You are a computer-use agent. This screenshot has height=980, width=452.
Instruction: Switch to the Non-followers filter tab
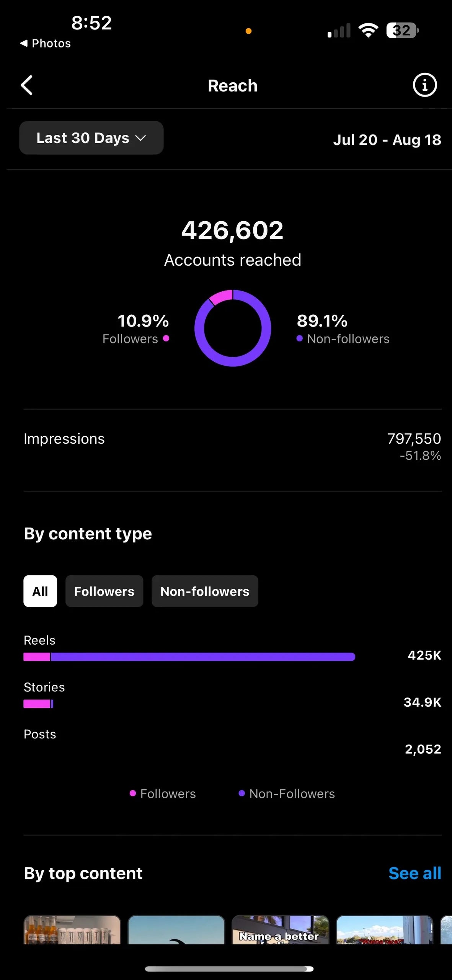tap(205, 591)
